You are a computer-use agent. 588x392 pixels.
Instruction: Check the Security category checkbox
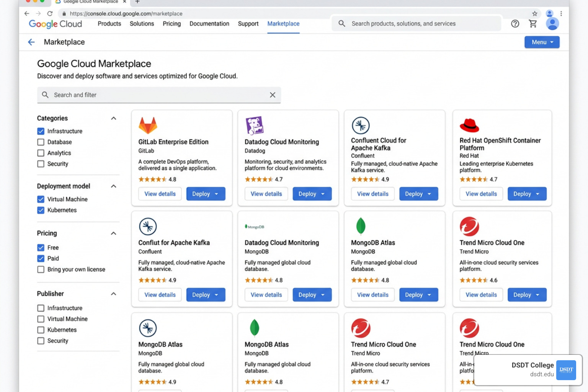41,164
